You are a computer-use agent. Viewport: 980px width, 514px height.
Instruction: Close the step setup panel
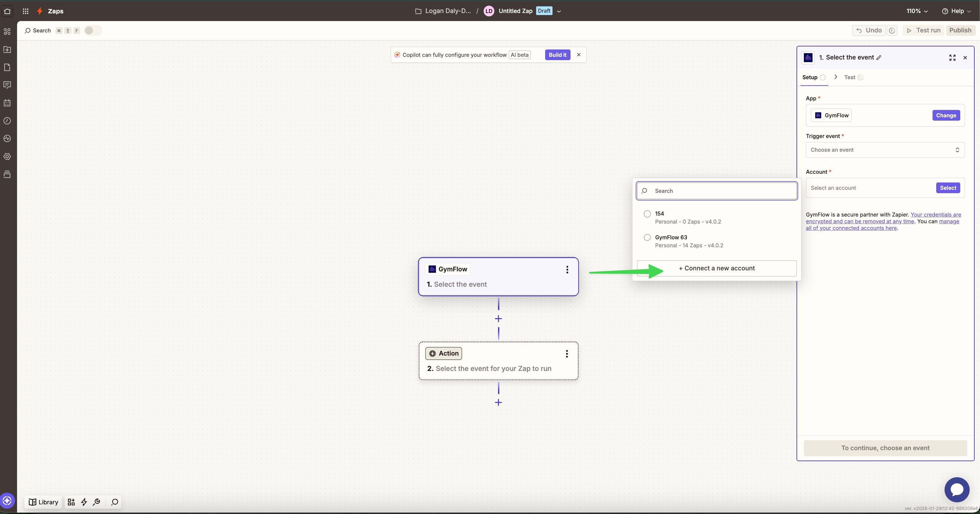click(x=965, y=58)
